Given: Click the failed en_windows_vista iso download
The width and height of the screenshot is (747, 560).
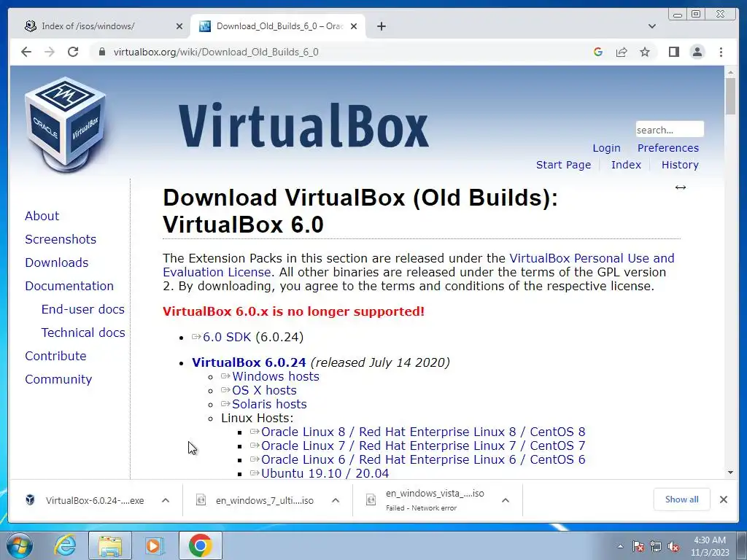Looking at the screenshot, I should click(426, 500).
